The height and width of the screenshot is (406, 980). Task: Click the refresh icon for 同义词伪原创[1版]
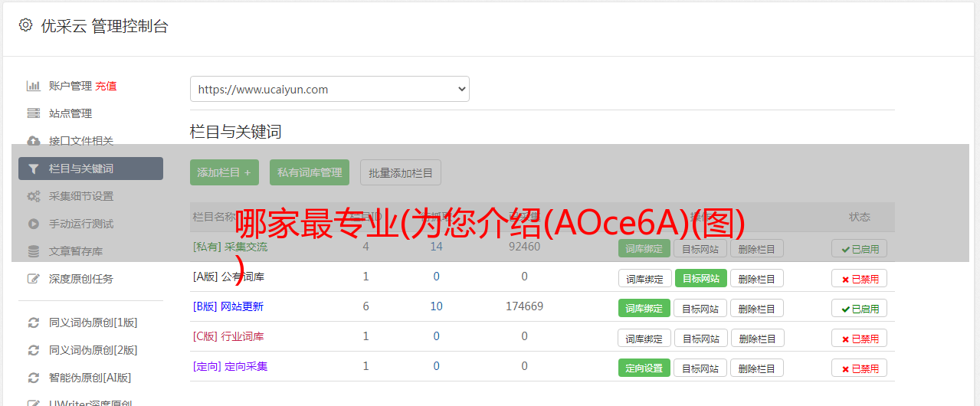[33, 323]
